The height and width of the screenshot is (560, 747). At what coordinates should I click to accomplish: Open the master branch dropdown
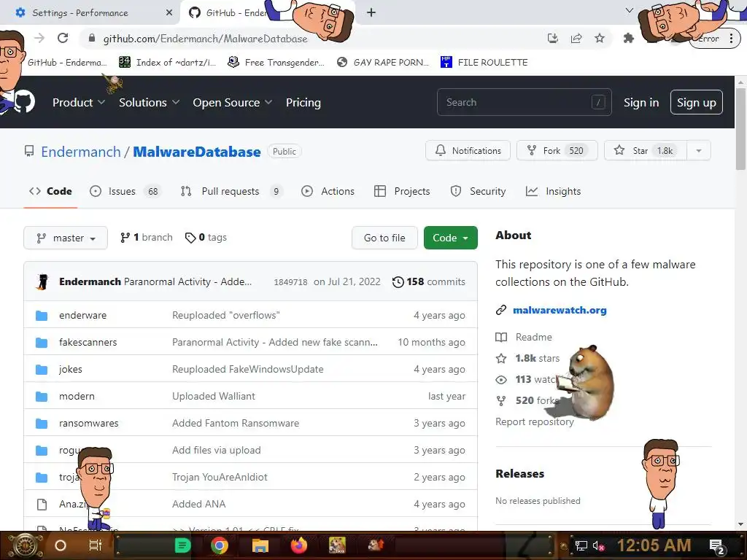tap(66, 238)
